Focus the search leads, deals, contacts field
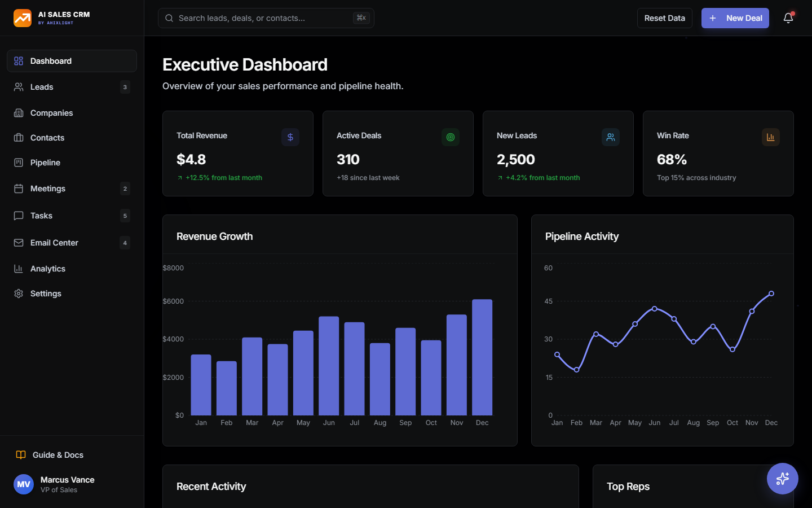Screen dimensions: 812x508 point(266,18)
